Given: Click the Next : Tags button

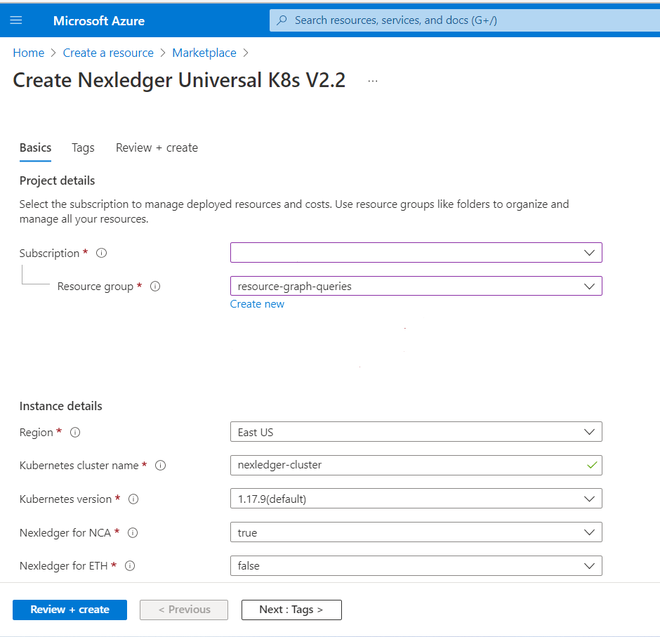Looking at the screenshot, I should [291, 610].
